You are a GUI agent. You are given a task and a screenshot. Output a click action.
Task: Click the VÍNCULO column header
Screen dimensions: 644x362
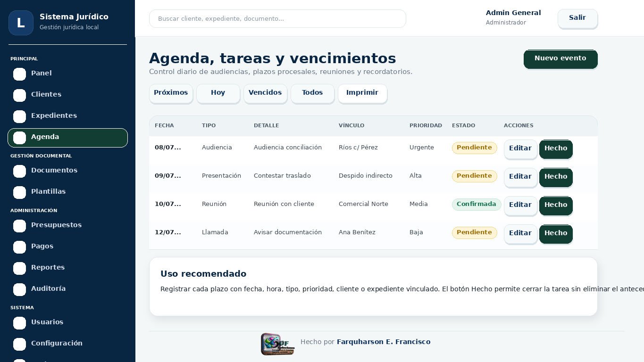[x=351, y=126]
